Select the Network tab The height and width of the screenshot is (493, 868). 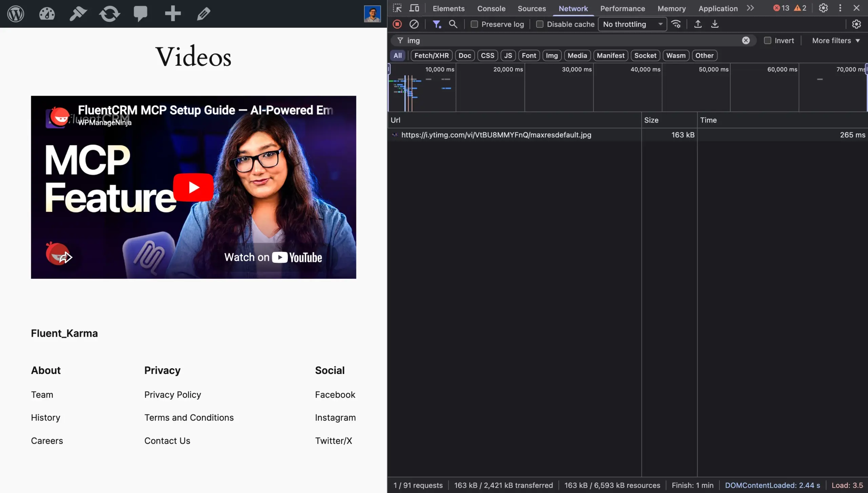click(x=573, y=8)
